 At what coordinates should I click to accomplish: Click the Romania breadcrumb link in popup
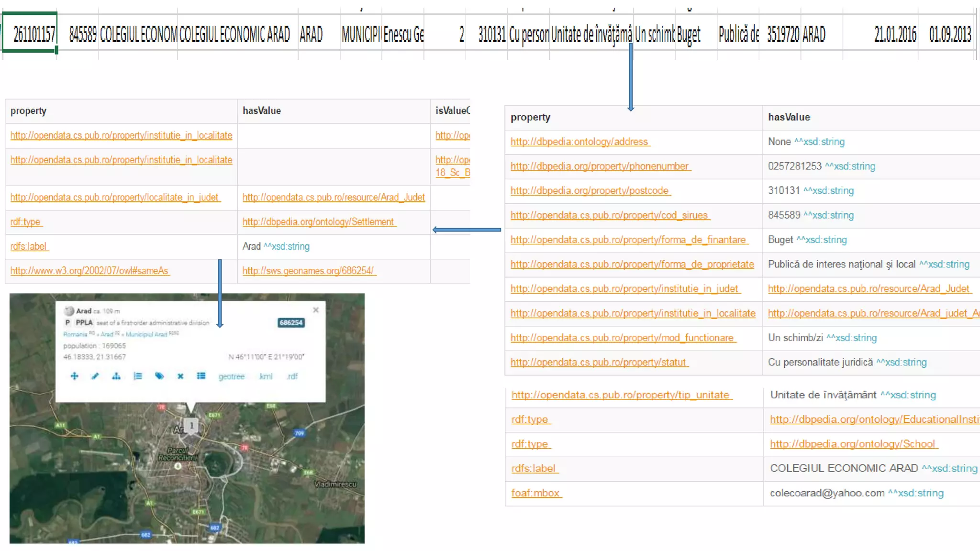pyautogui.click(x=75, y=334)
